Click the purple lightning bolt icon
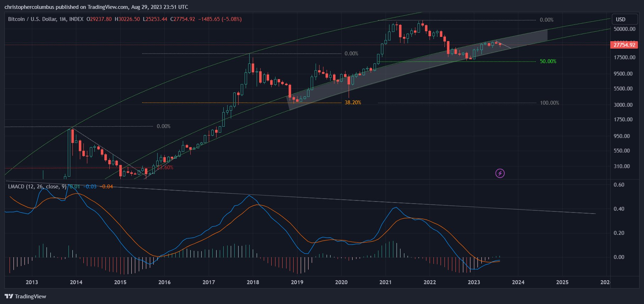Image resolution: width=644 pixels, height=304 pixels. click(x=500, y=173)
